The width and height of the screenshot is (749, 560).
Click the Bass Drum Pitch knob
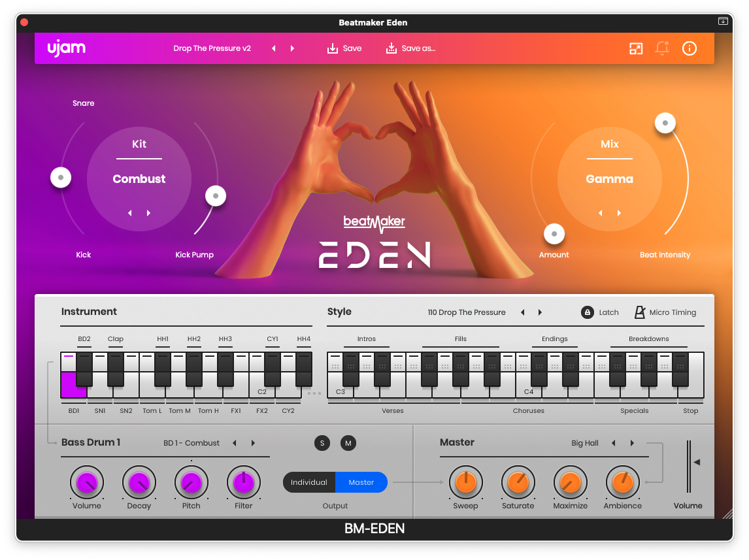pos(191,482)
